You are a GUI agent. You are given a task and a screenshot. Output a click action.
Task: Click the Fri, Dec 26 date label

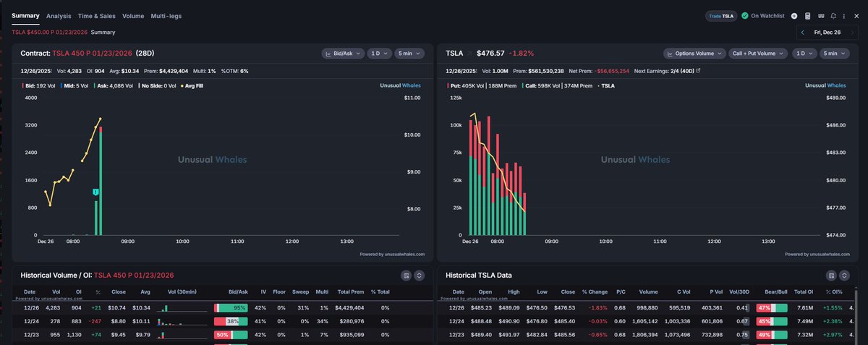[x=827, y=33]
